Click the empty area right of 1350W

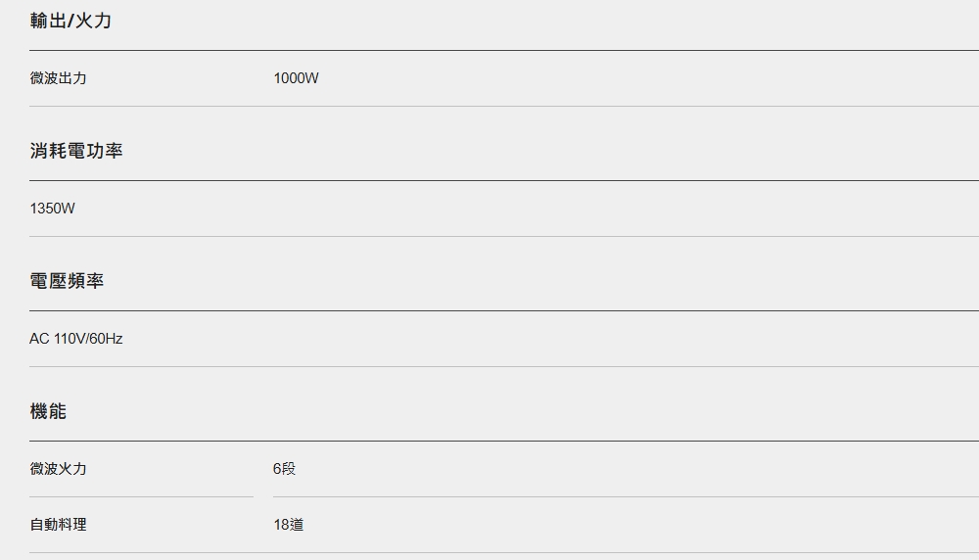tap(527, 209)
